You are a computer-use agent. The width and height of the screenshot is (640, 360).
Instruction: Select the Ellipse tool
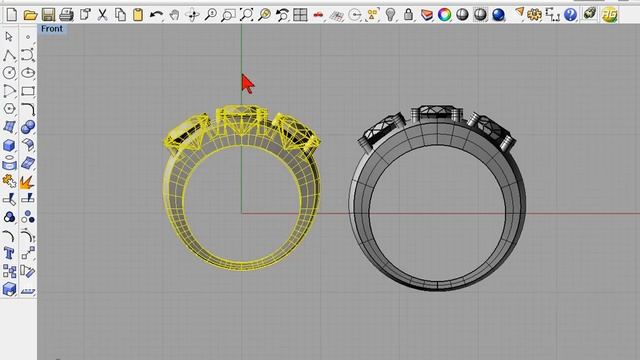click(27, 73)
